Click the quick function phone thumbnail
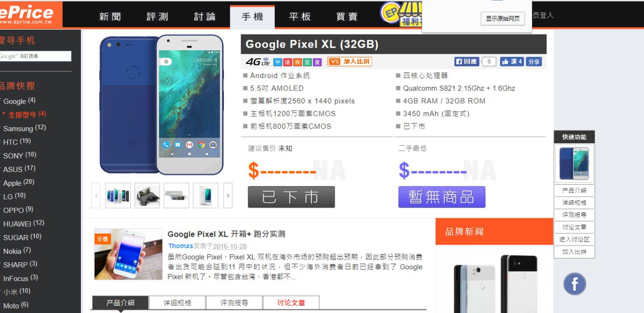 pyautogui.click(x=574, y=164)
